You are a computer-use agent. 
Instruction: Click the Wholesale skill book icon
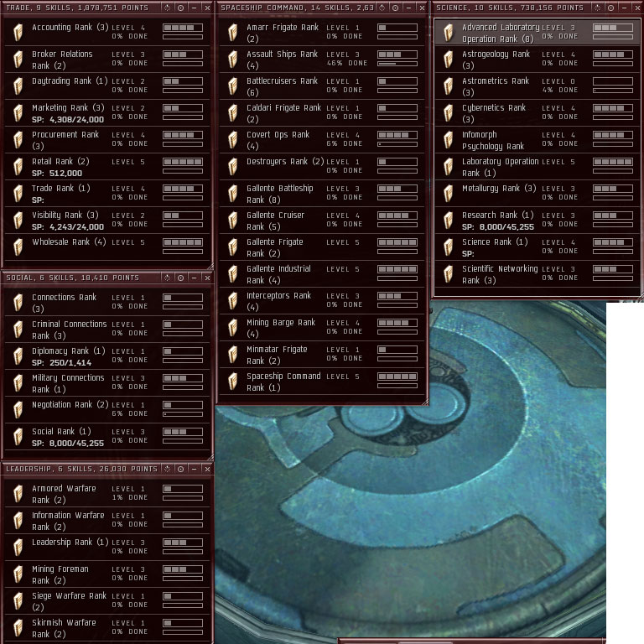click(18, 247)
